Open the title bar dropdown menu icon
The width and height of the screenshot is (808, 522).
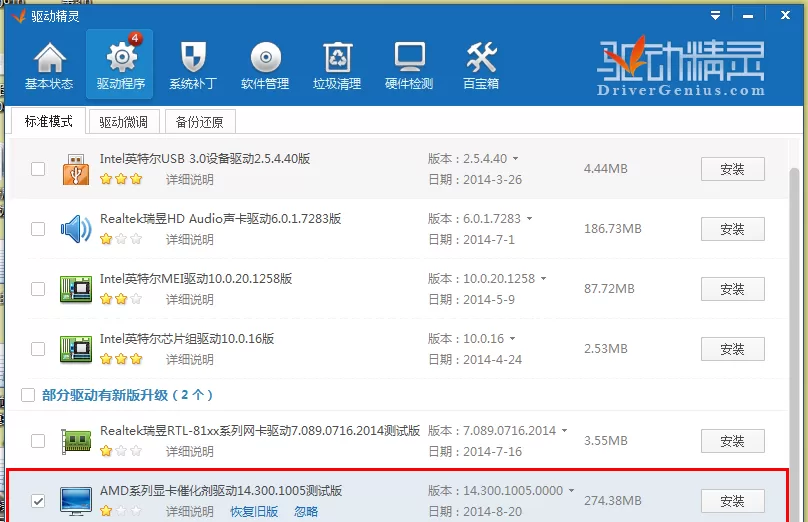pos(715,15)
